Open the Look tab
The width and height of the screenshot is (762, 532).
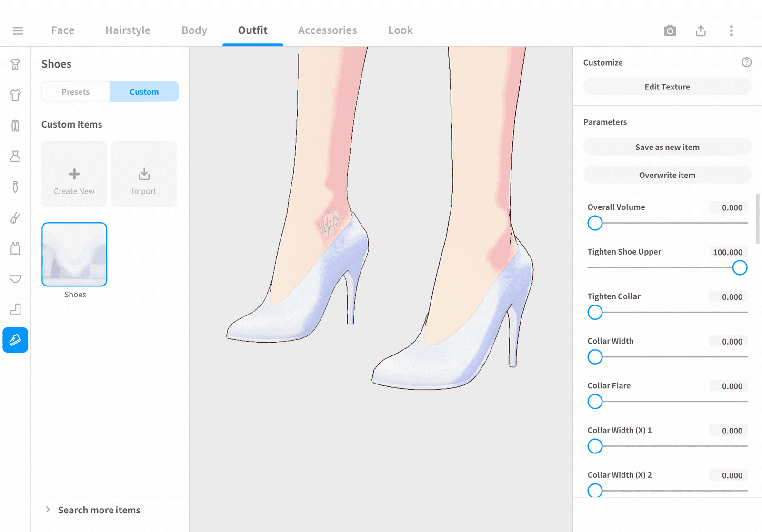pyautogui.click(x=401, y=30)
